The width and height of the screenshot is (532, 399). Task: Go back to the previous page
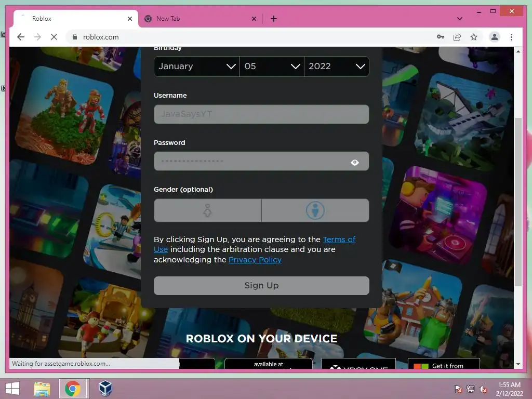point(21,37)
